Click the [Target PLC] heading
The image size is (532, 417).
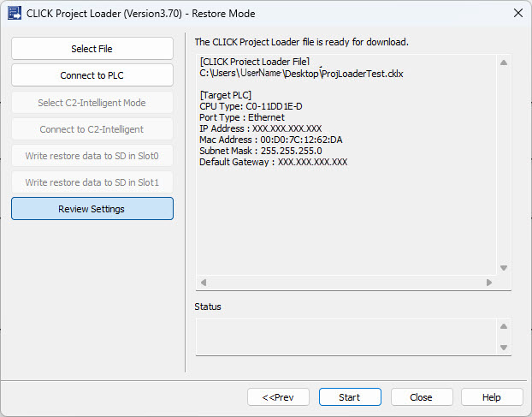[226, 95]
